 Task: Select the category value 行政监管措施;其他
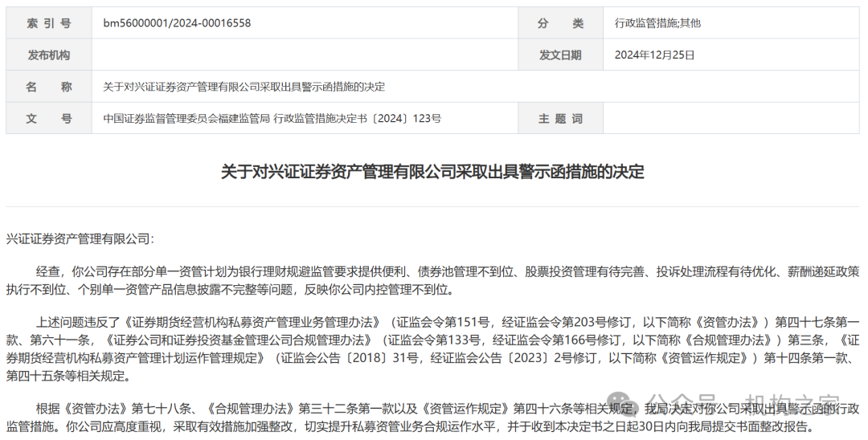click(x=657, y=23)
